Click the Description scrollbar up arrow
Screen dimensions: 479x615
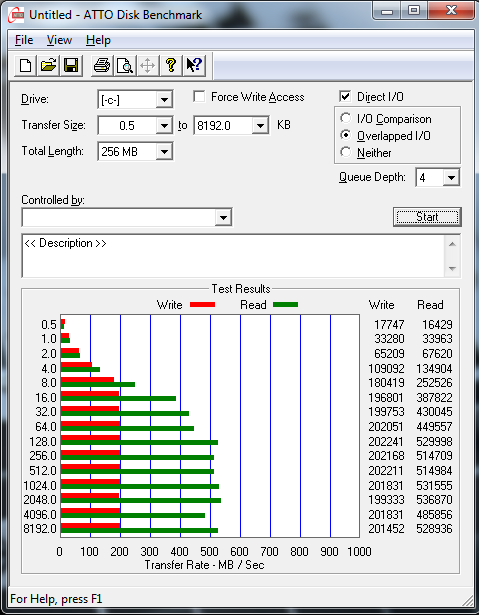(452, 244)
